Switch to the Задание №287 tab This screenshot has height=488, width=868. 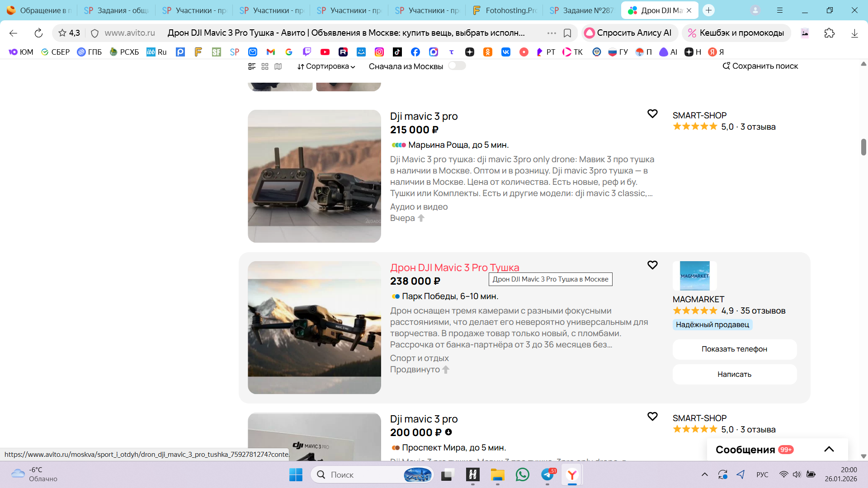click(x=582, y=10)
